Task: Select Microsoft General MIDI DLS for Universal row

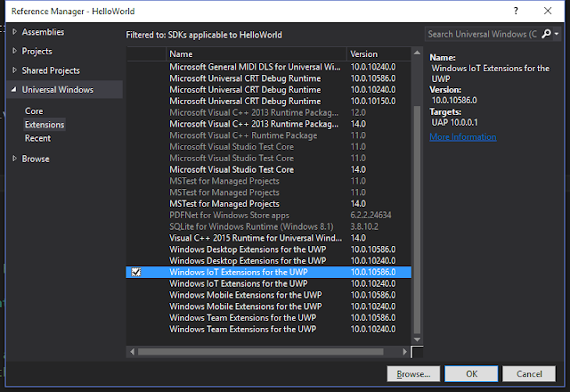Action: (x=269, y=67)
